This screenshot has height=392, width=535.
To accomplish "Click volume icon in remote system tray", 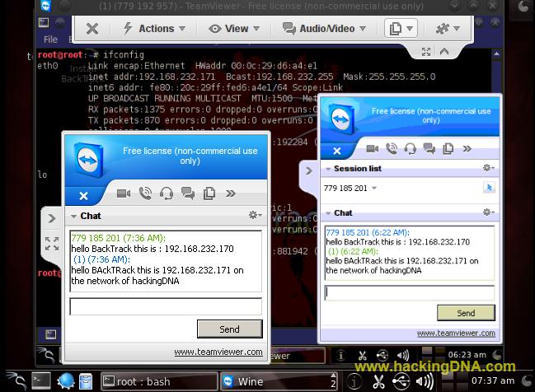I will (403, 356).
